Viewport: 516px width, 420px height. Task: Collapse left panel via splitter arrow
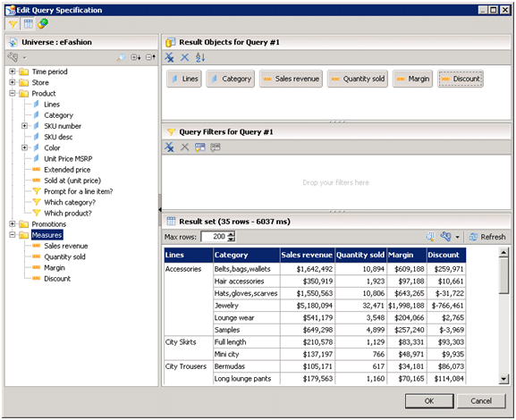click(160, 209)
